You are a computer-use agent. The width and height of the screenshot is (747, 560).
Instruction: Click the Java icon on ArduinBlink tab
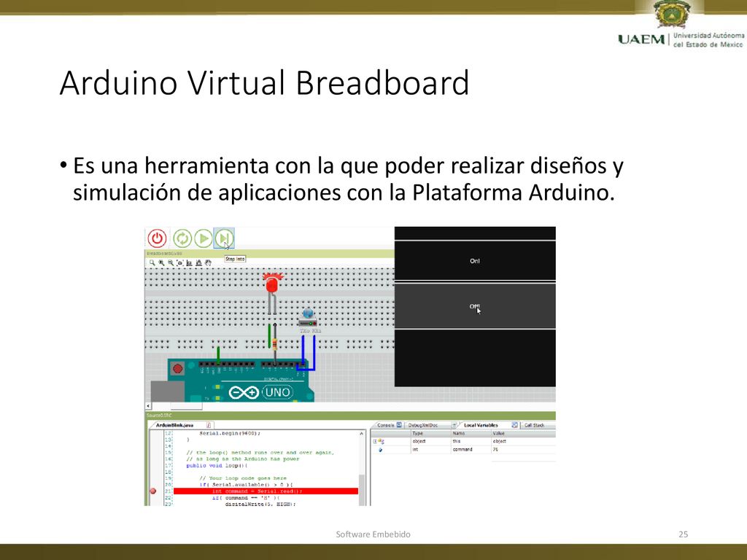pyautogui.click(x=209, y=425)
